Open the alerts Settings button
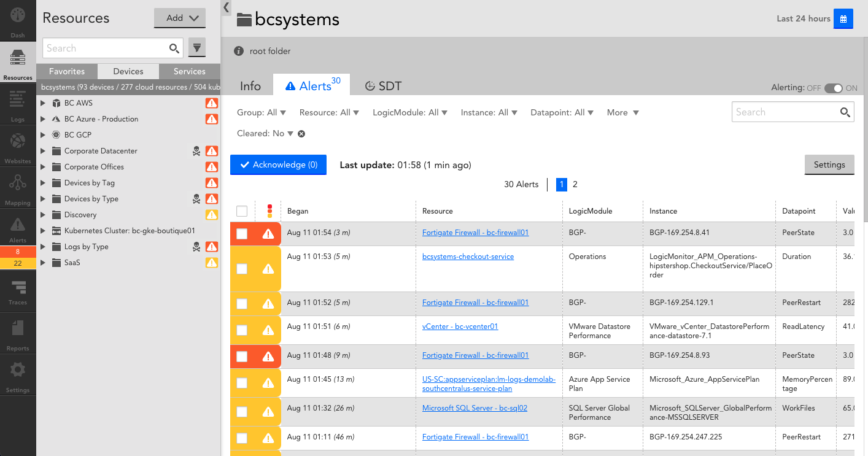This screenshot has width=868, height=456. pyautogui.click(x=829, y=165)
